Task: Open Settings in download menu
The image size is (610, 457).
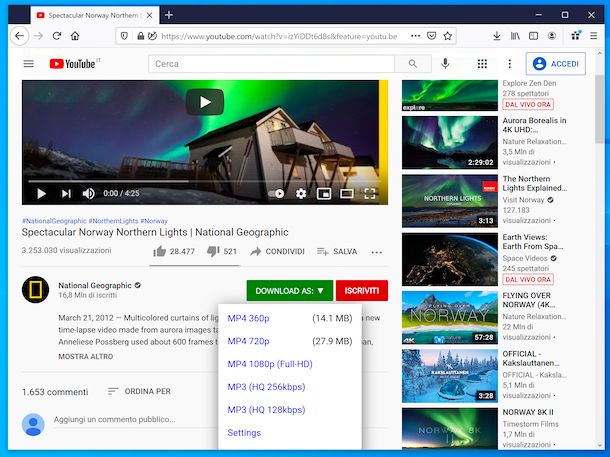Action: pos(244,432)
